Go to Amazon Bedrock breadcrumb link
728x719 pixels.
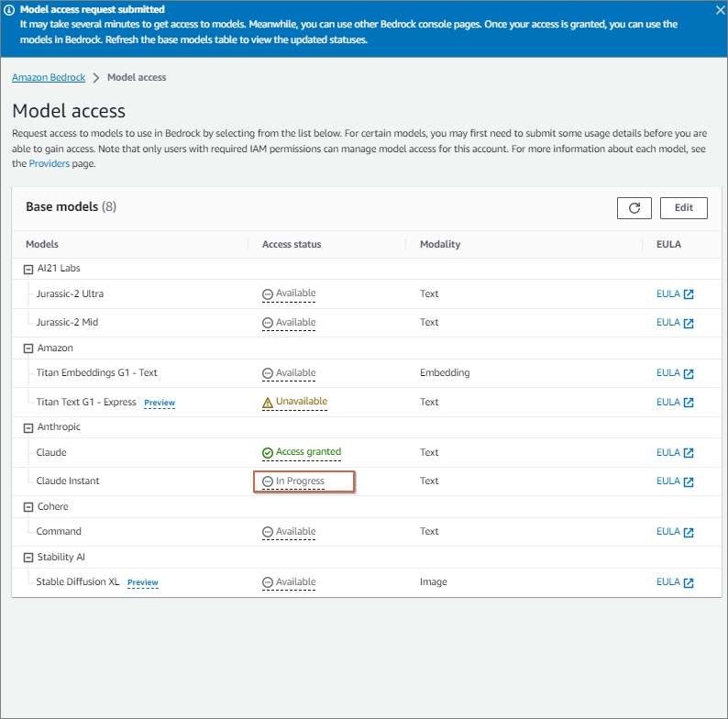pyautogui.click(x=49, y=77)
